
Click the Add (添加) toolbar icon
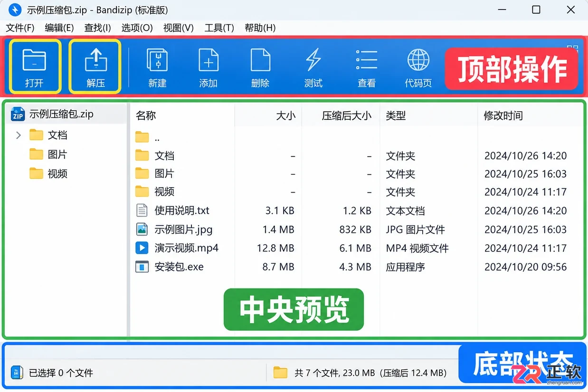pyautogui.click(x=209, y=60)
